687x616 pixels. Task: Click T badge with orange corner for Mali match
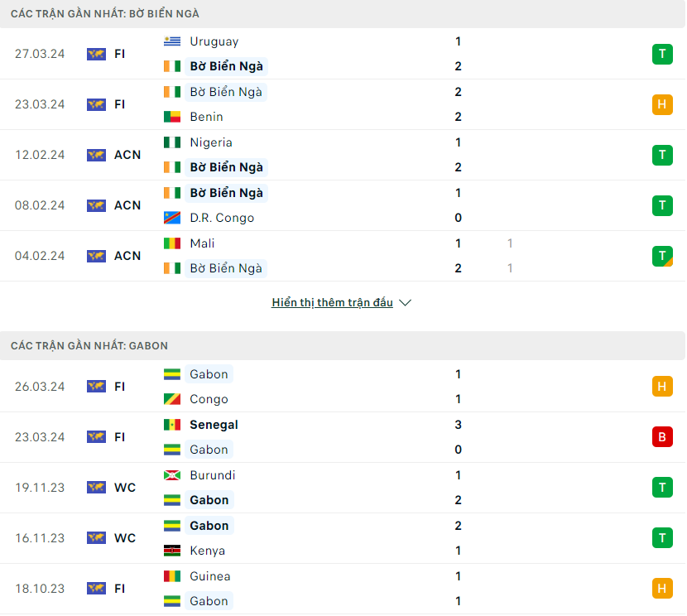click(662, 256)
